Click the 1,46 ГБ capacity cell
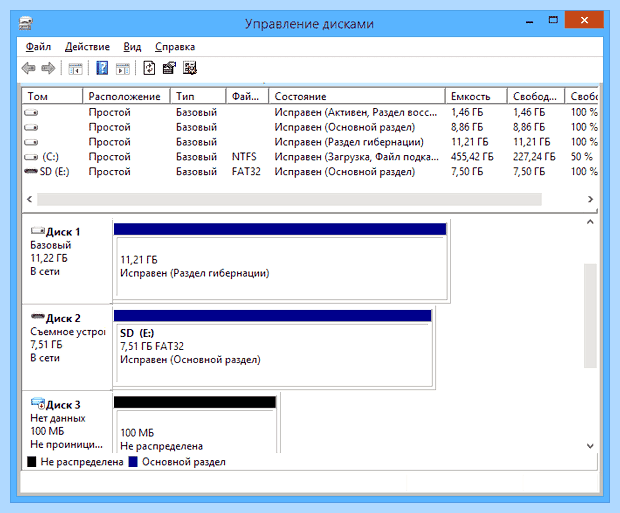Viewport: 620px width, 513px height. 467,113
